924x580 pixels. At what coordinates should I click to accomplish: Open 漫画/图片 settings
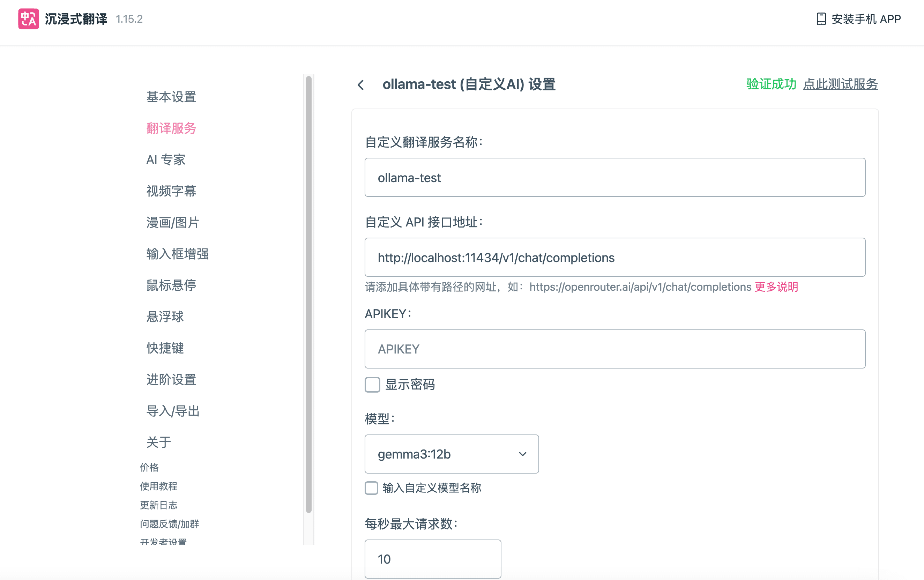(x=173, y=223)
